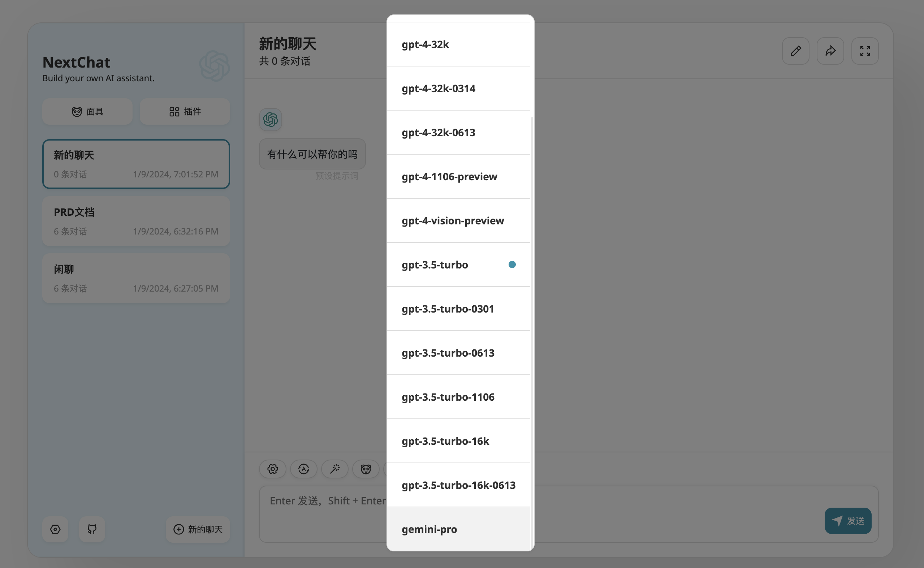Click the share chat arrow icon

point(830,51)
